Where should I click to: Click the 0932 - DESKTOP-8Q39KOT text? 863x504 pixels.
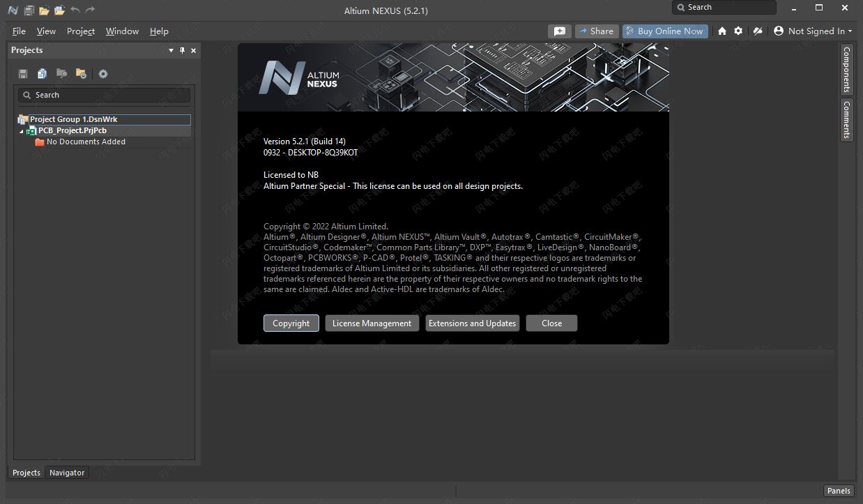311,152
